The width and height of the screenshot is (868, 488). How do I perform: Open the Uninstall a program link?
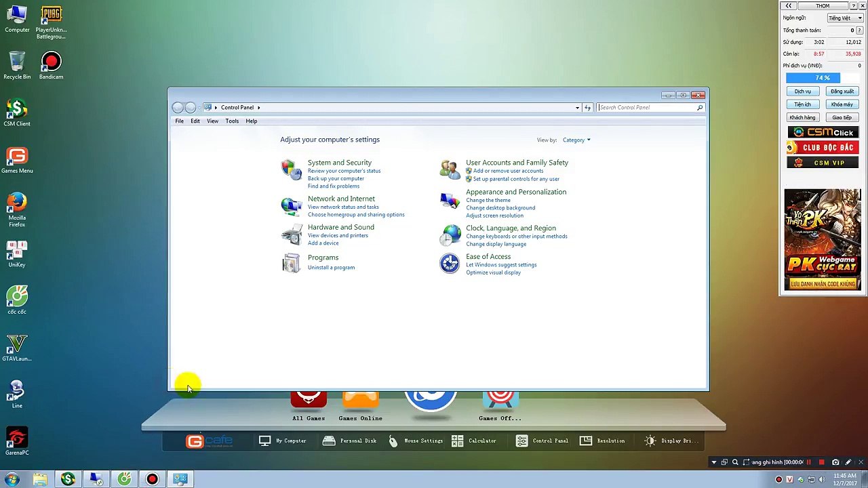point(331,268)
